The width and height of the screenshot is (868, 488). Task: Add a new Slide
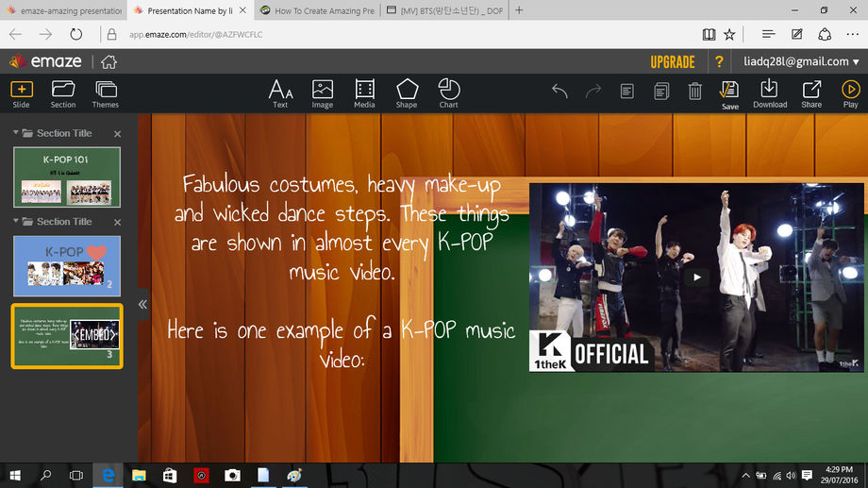click(x=21, y=93)
